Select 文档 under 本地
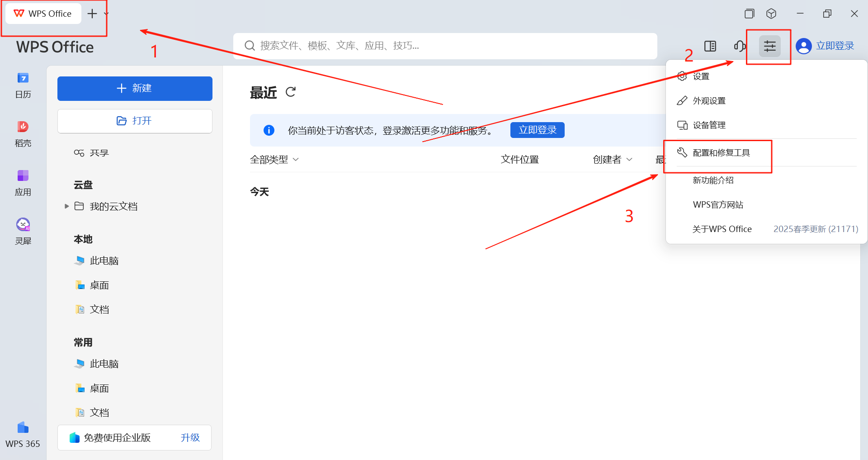 pos(92,309)
